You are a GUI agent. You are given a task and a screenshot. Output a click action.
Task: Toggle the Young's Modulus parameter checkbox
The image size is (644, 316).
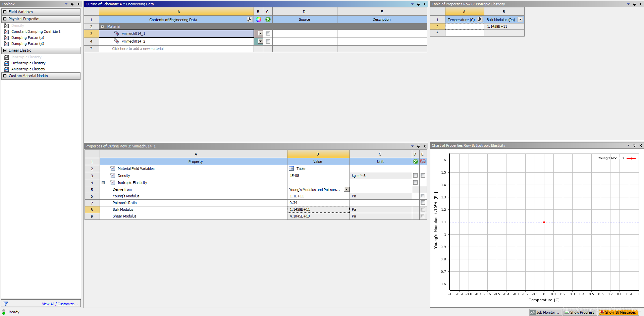click(x=423, y=196)
